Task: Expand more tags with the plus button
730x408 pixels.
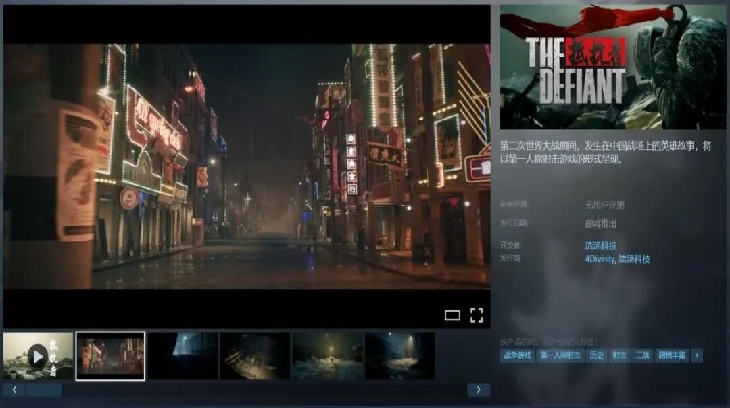Action: [x=696, y=355]
